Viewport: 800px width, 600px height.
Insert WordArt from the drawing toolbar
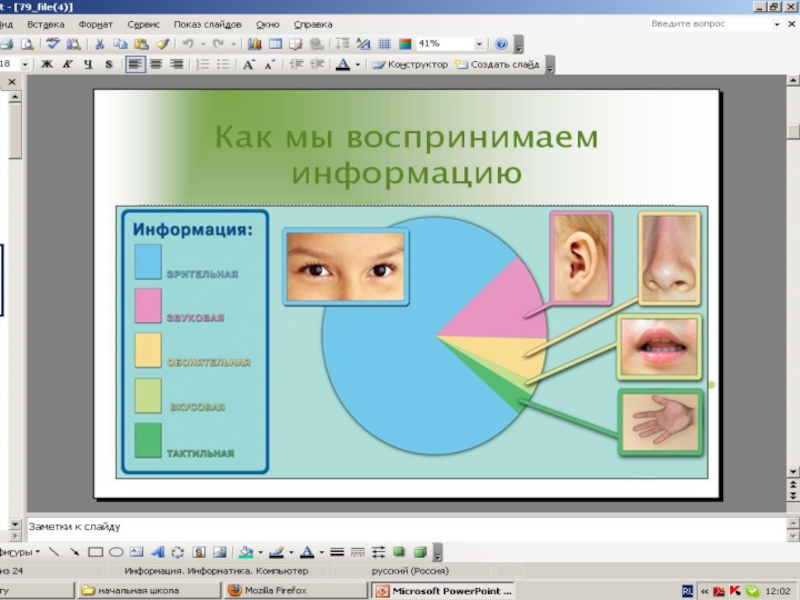(159, 552)
